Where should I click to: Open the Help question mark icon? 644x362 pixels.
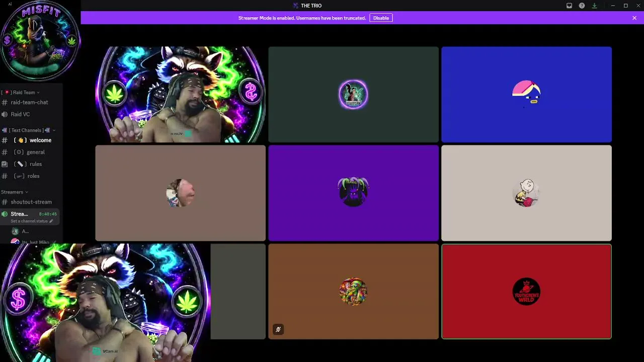[582, 6]
